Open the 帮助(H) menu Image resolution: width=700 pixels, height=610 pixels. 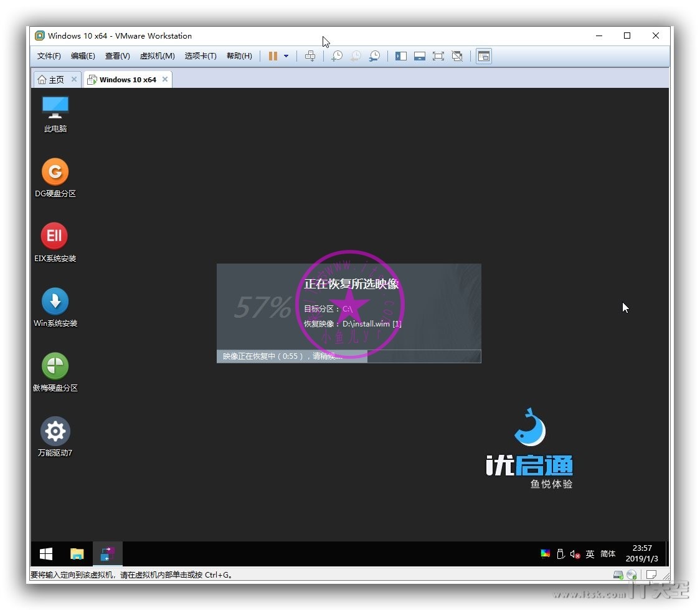239,56
